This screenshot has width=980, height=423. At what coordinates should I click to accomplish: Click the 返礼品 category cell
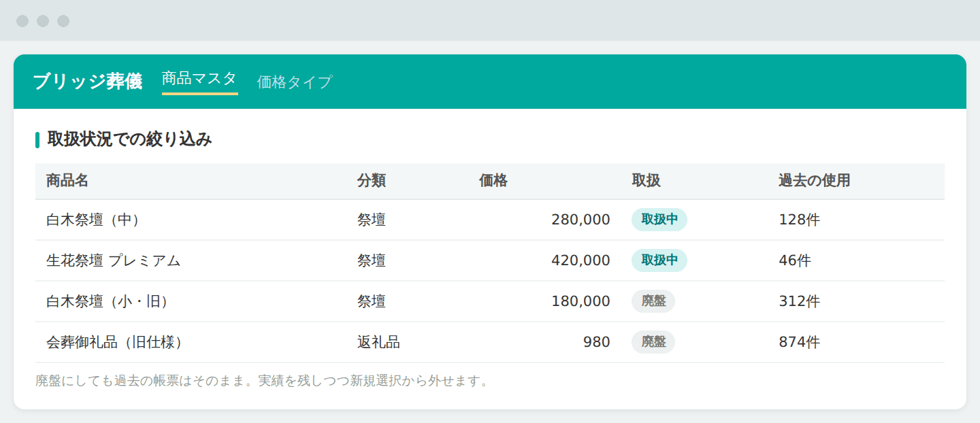coord(378,342)
